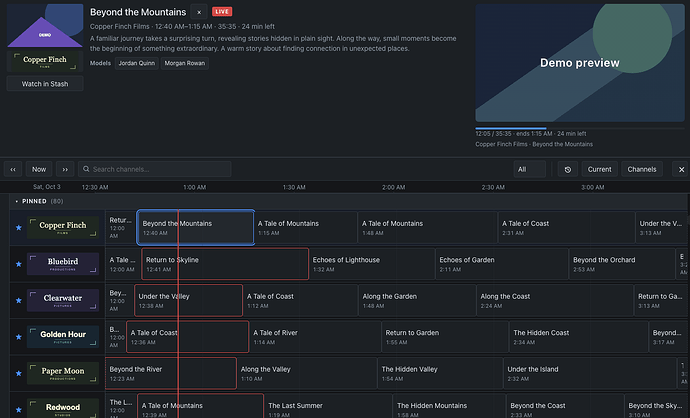Image resolution: width=690 pixels, height=418 pixels.
Task: Click the history clock icon button
Action: click(x=568, y=169)
